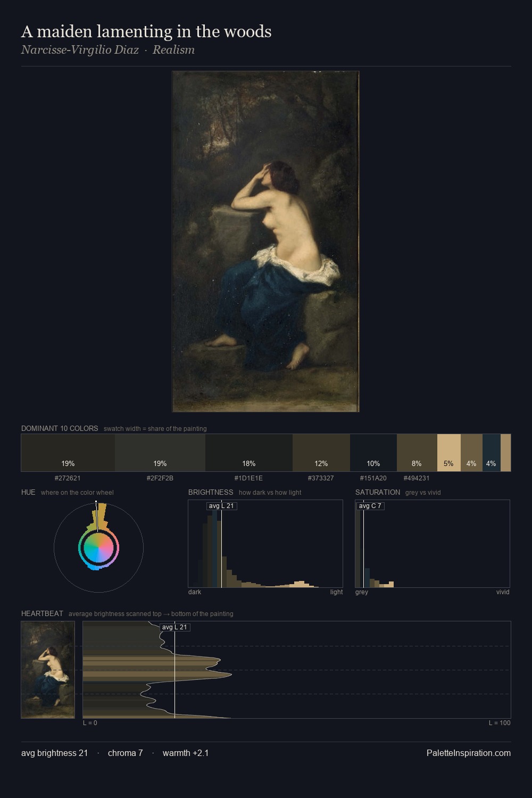Click the 'grey' axis label under Saturation

(362, 592)
